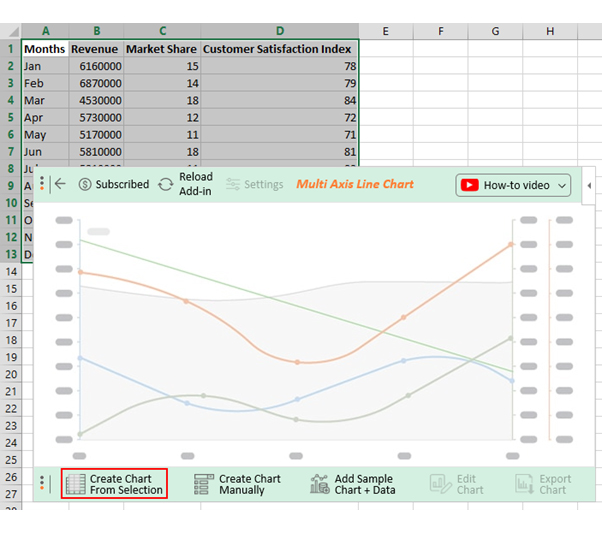602x533 pixels.
Task: Click Add Sample Chart + Data
Action: [x=352, y=484]
